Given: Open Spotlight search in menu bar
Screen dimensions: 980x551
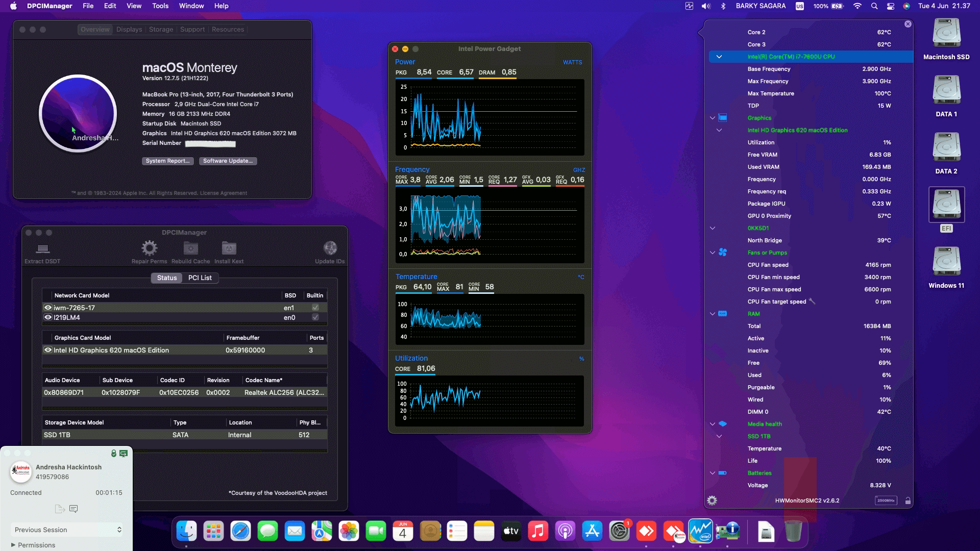Looking at the screenshot, I should point(874,6).
